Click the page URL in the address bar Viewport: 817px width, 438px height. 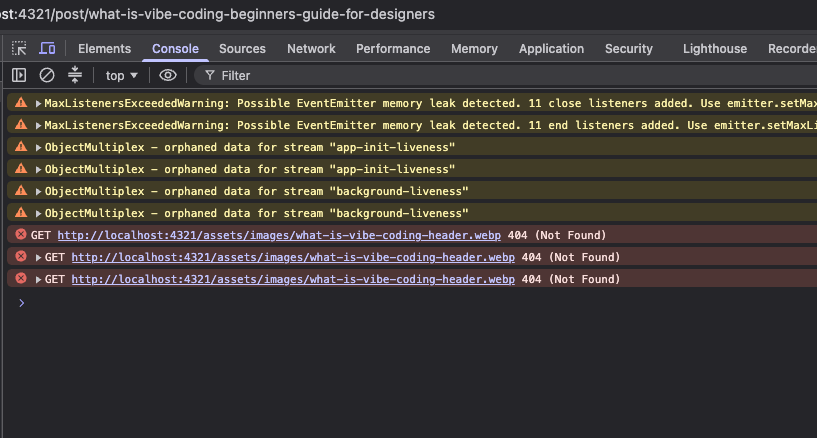coord(217,14)
